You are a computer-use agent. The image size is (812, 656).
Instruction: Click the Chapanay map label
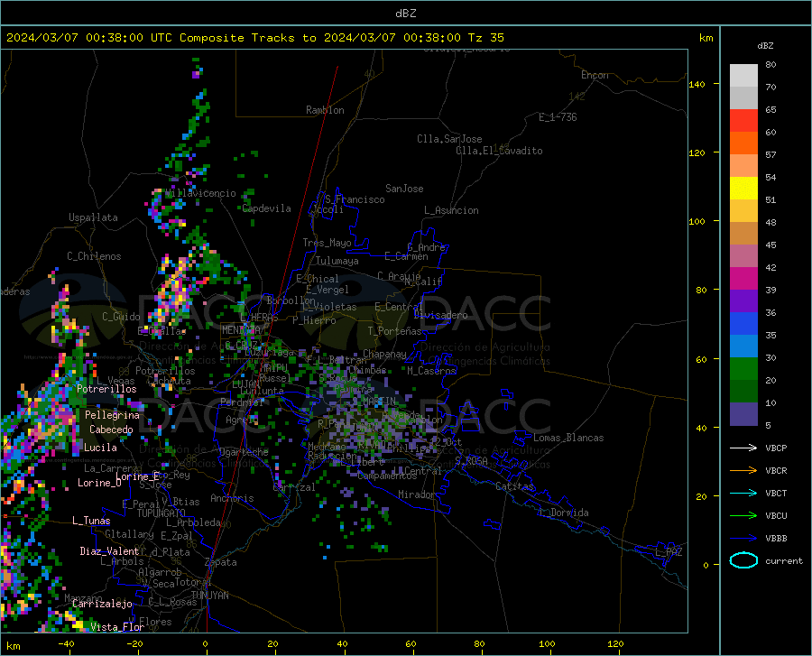tap(384, 354)
